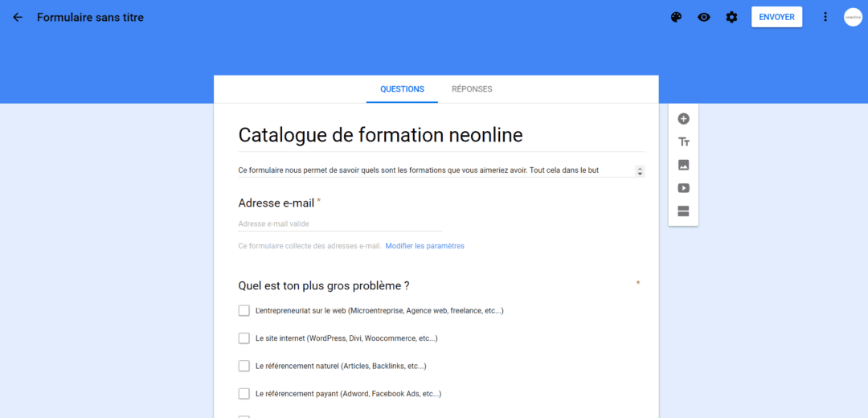Open the settings gear icon
The width and height of the screenshot is (868, 418).
tap(732, 17)
